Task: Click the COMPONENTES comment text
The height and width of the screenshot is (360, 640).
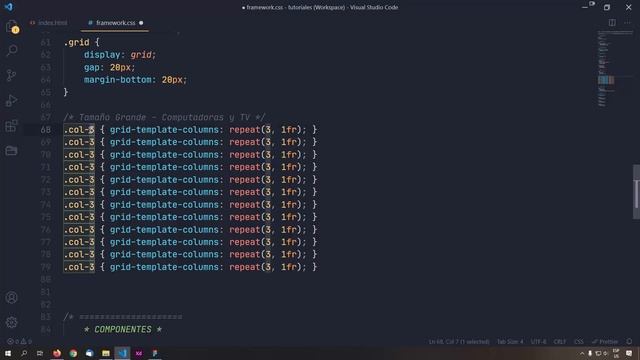Action: (x=122, y=329)
